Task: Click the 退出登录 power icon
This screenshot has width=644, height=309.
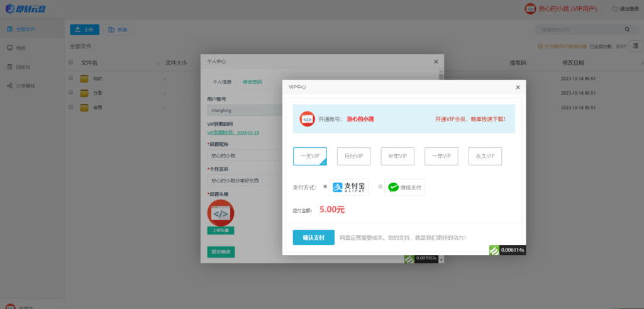Action: tap(614, 9)
